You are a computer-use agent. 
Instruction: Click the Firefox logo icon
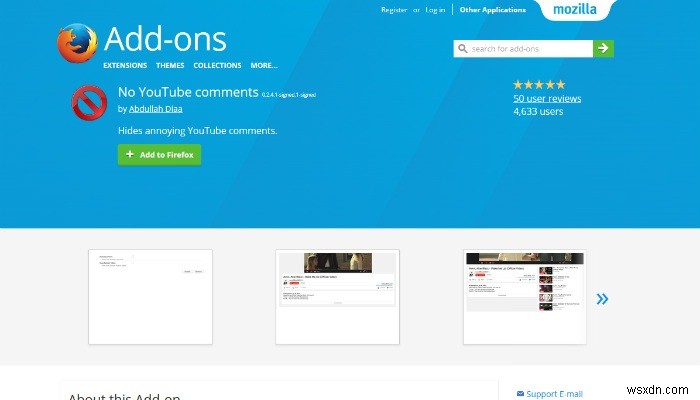click(x=78, y=43)
